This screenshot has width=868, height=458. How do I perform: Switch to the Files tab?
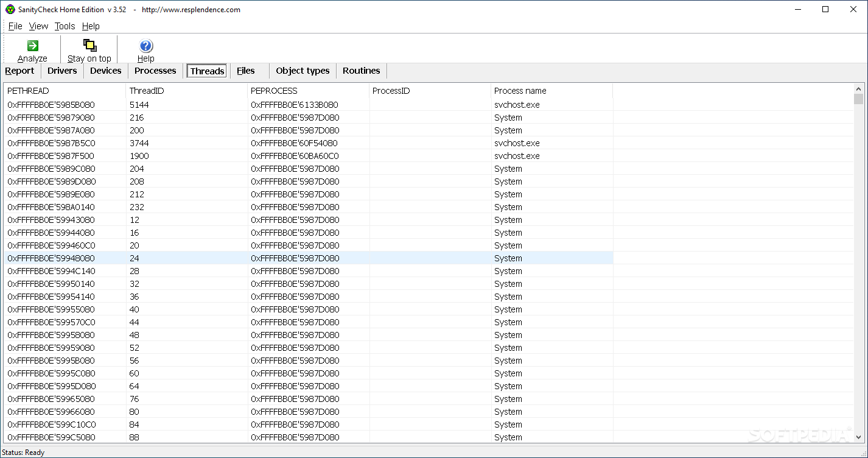(x=246, y=71)
